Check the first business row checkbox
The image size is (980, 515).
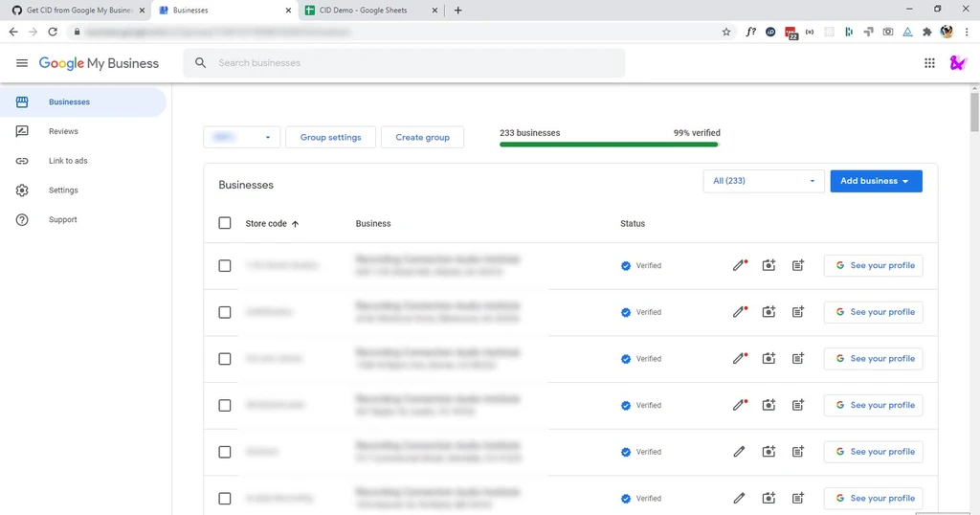[x=224, y=265]
